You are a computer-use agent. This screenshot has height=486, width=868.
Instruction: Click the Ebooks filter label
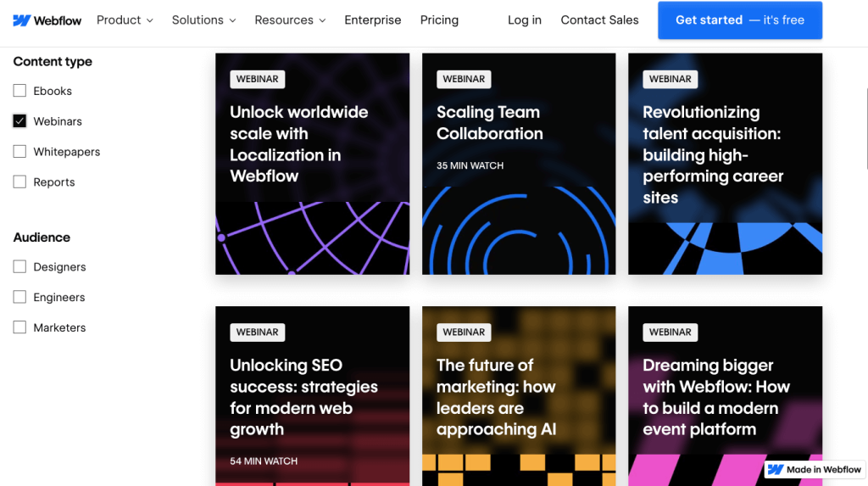(53, 91)
